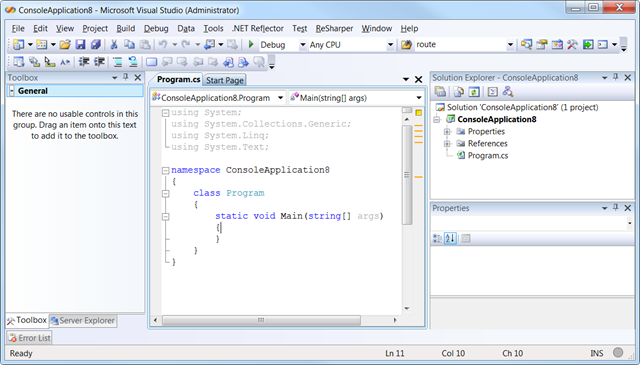Click the Start Page green arrow icon

click(588, 45)
